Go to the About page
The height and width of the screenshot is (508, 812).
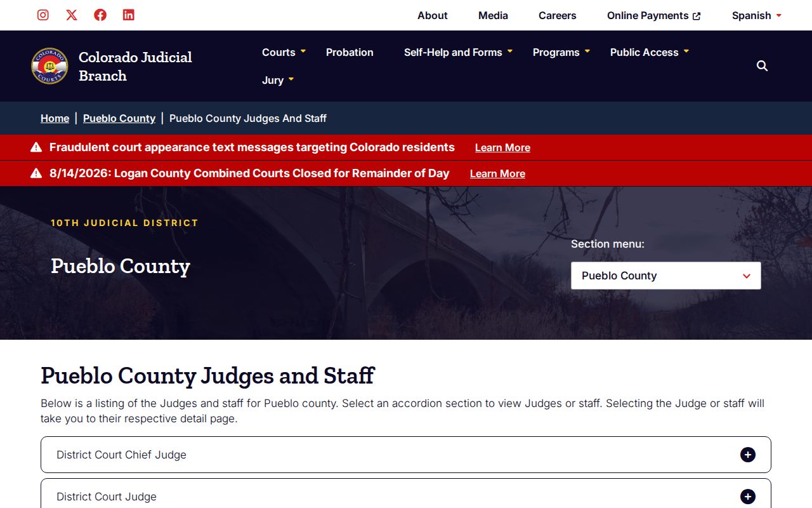pyautogui.click(x=433, y=15)
